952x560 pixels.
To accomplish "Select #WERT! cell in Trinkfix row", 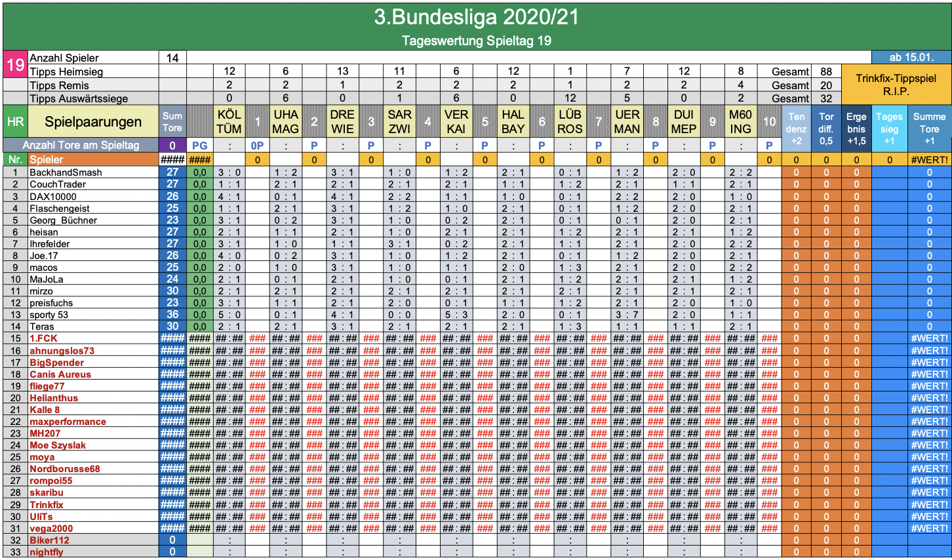I will [x=929, y=504].
